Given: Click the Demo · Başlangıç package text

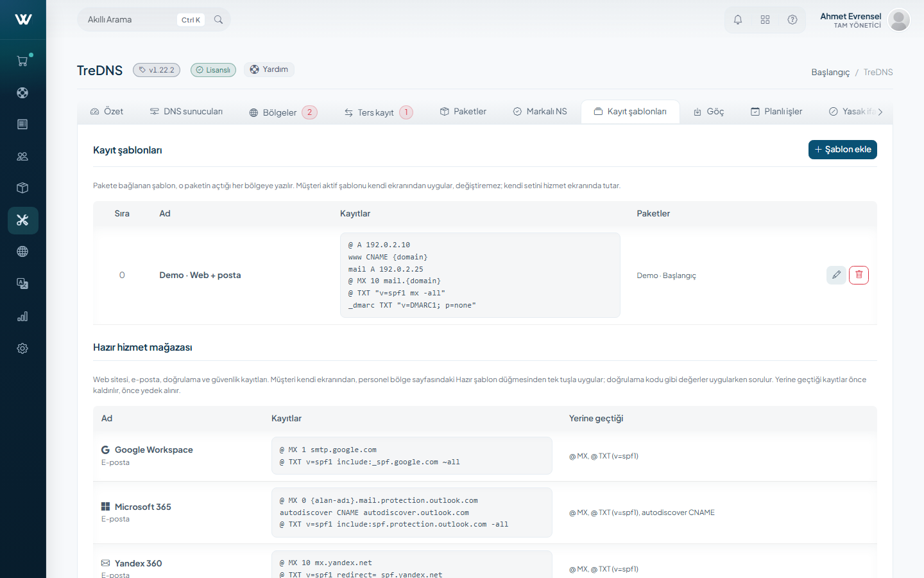Looking at the screenshot, I should point(666,276).
